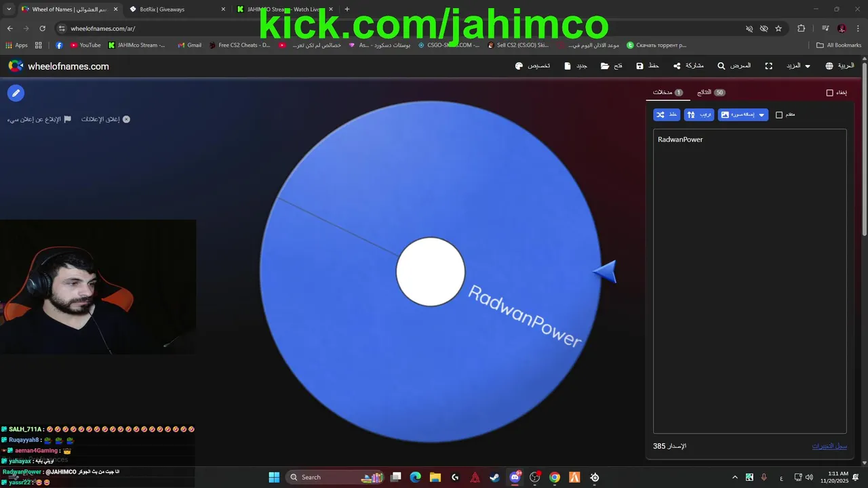This screenshot has height=488, width=868.
Task: Open Microsoft Edge from taskbar
Action: (x=416, y=477)
